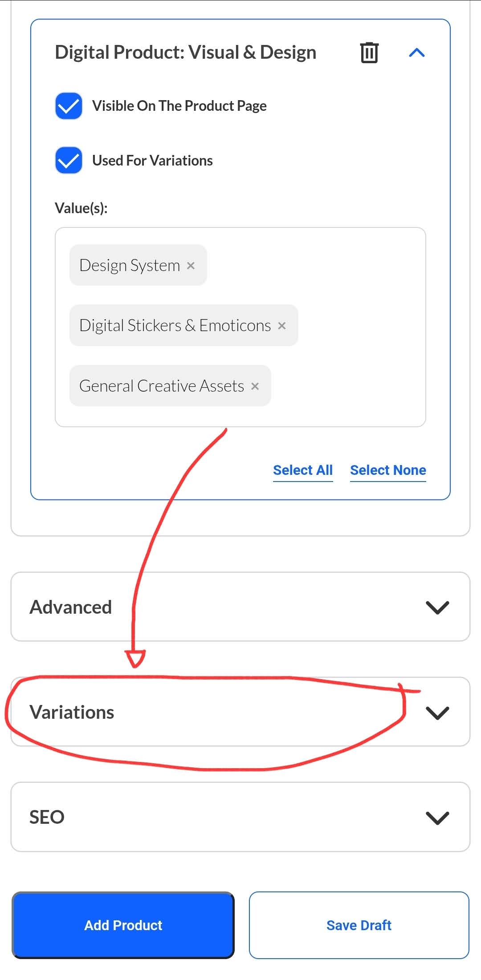Image resolution: width=481 pixels, height=980 pixels.
Task: Delete the Visual & Design attribute
Action: tap(369, 53)
